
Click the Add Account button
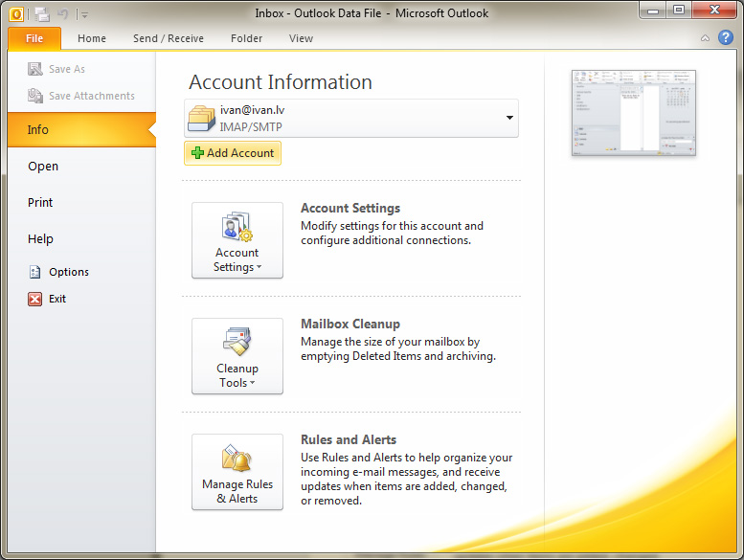pos(233,153)
